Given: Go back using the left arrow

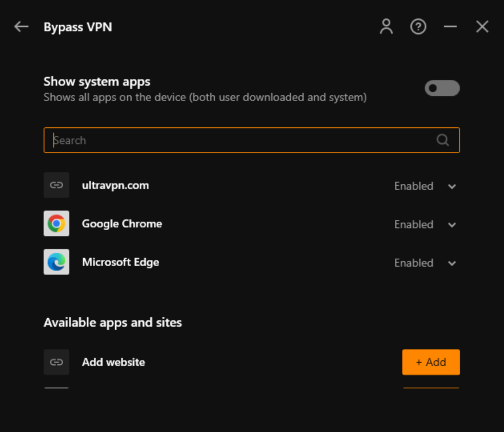Looking at the screenshot, I should [x=21, y=27].
